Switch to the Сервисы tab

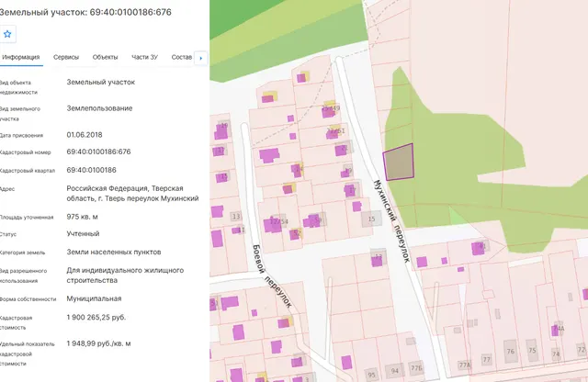[66, 57]
